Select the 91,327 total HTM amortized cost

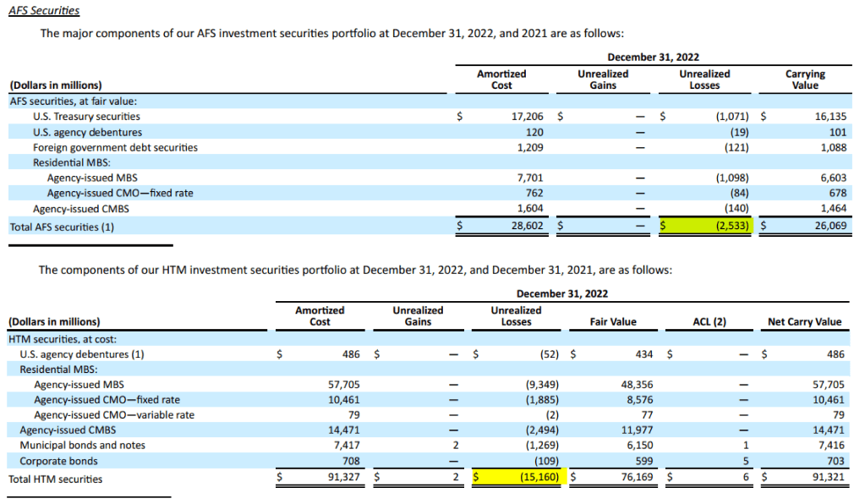pos(342,479)
